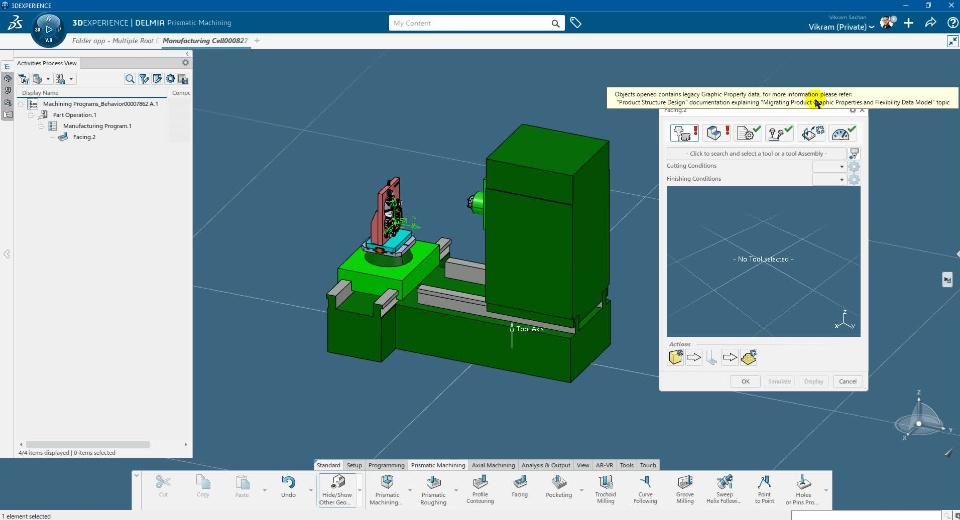960x520 pixels.
Task: Switch to the Setup tab
Action: pos(354,465)
